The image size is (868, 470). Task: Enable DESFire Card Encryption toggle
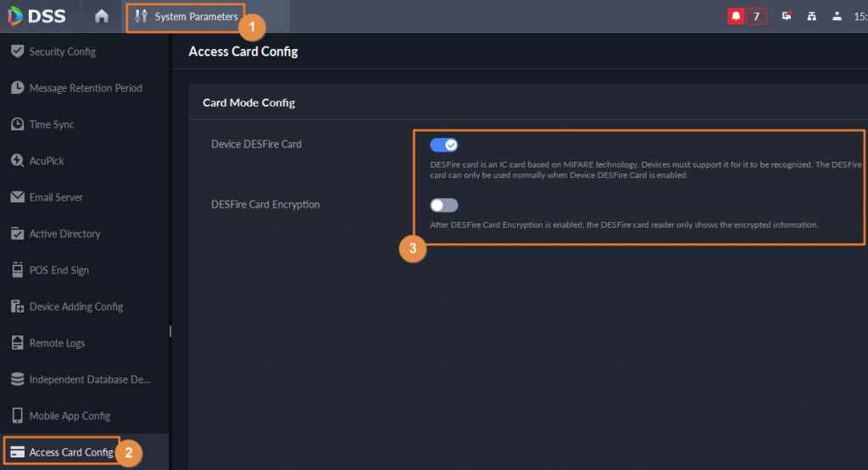444,205
